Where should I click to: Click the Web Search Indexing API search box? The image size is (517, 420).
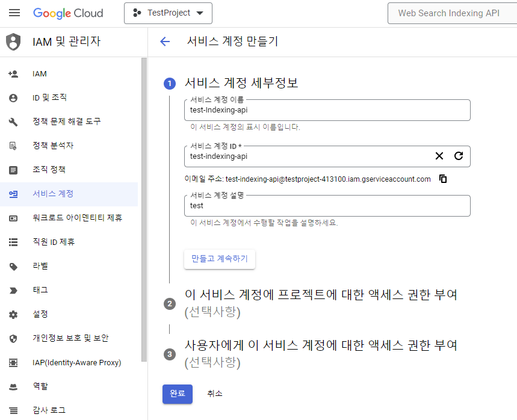[452, 13]
